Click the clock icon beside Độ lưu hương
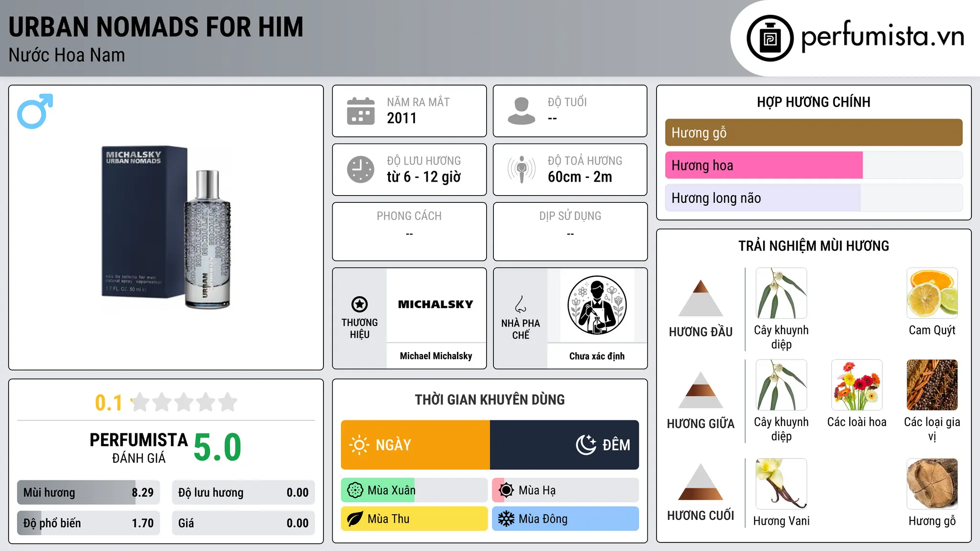 point(361,169)
